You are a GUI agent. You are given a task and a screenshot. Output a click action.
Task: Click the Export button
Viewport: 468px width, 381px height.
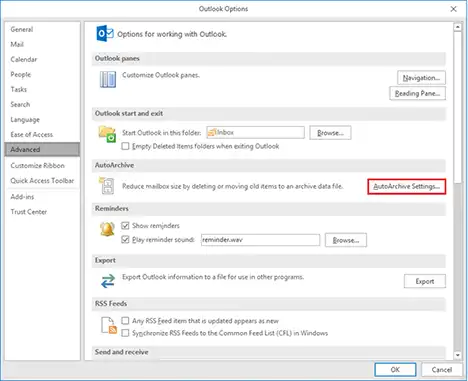pyautogui.click(x=425, y=281)
